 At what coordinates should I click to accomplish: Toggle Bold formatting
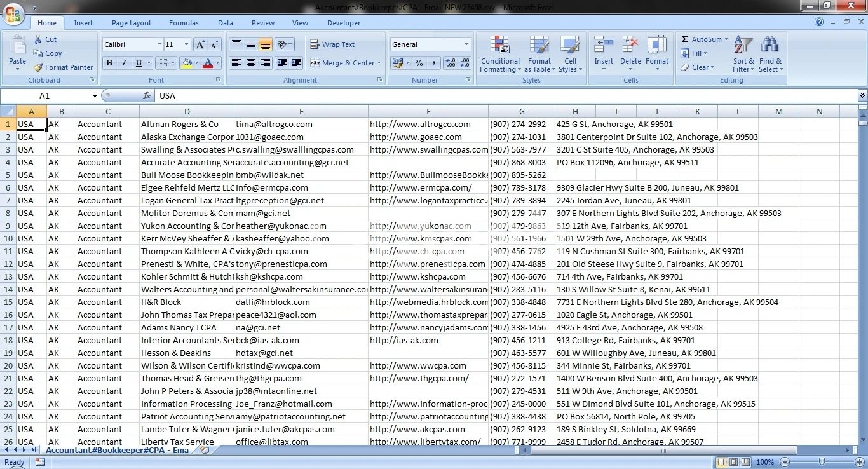109,63
